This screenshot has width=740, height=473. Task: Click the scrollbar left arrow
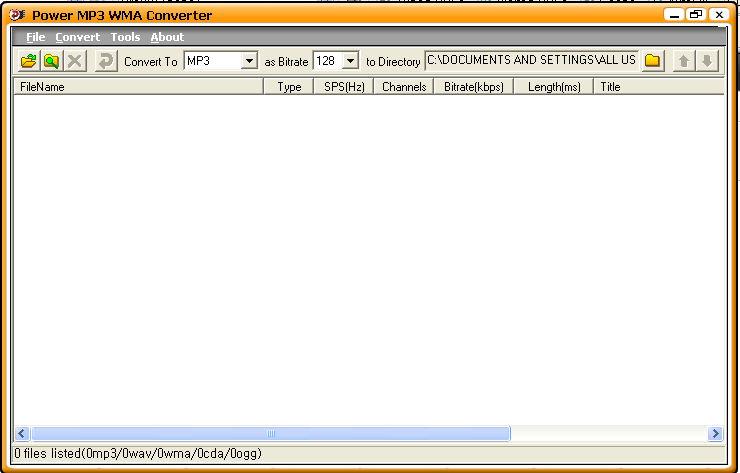coord(22,433)
